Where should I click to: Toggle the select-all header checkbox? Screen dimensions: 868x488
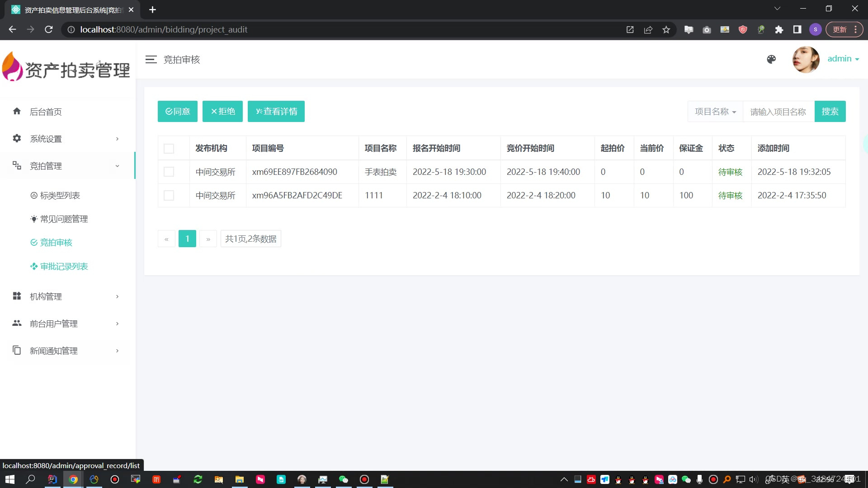point(169,149)
